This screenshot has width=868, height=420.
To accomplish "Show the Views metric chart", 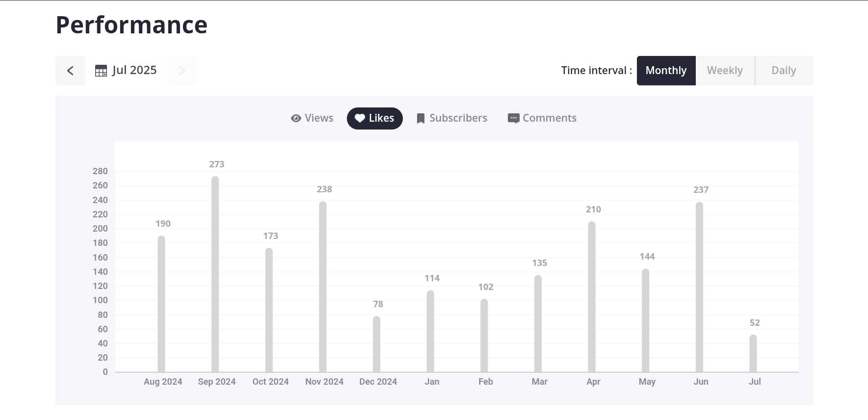I will (318, 118).
